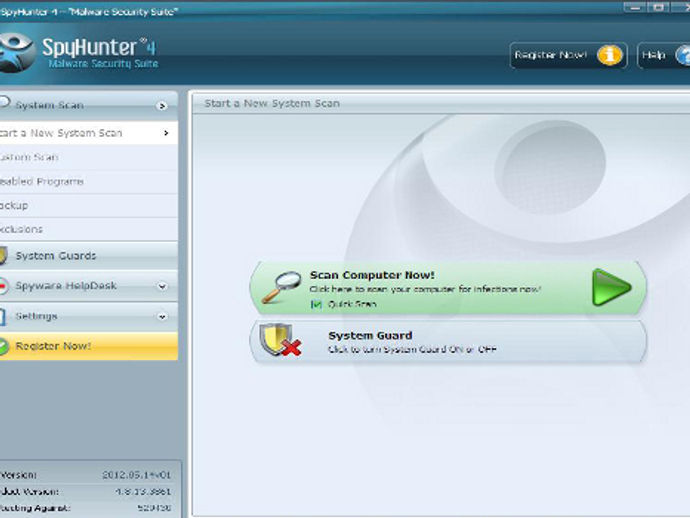690x518 pixels.
Task: Click the SpyHunter logo icon
Action: click(x=16, y=53)
